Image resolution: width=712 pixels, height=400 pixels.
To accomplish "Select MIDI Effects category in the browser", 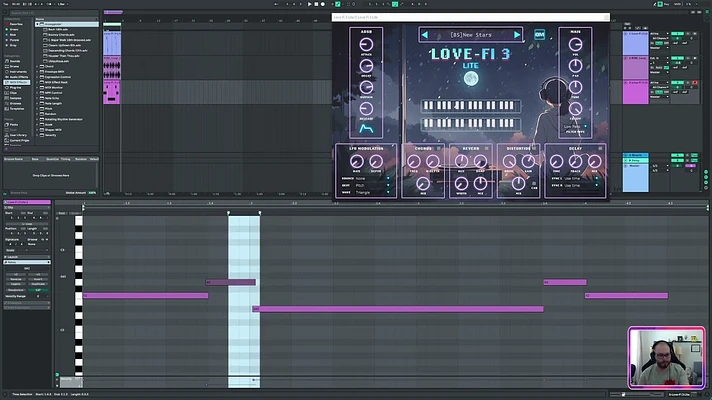I will pos(16,82).
